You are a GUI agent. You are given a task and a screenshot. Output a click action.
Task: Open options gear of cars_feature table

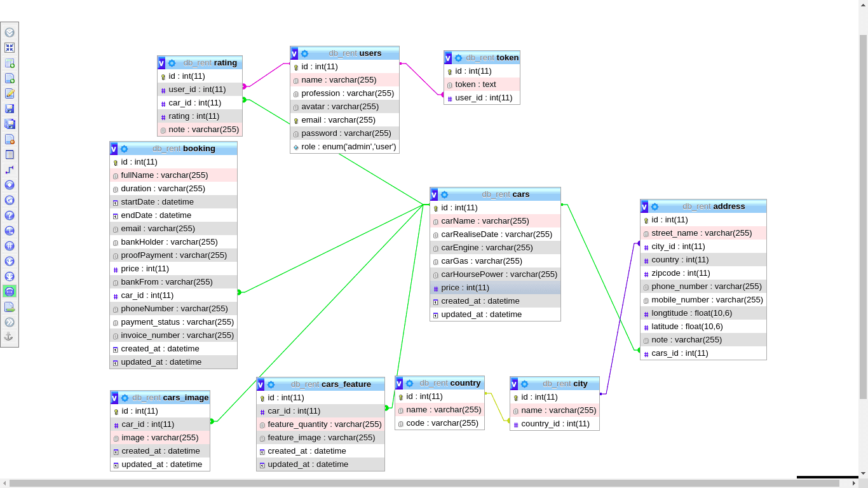click(271, 384)
